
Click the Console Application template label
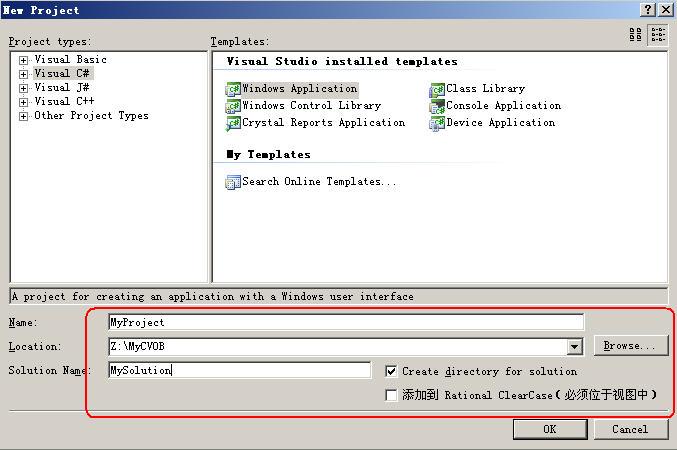coord(503,105)
